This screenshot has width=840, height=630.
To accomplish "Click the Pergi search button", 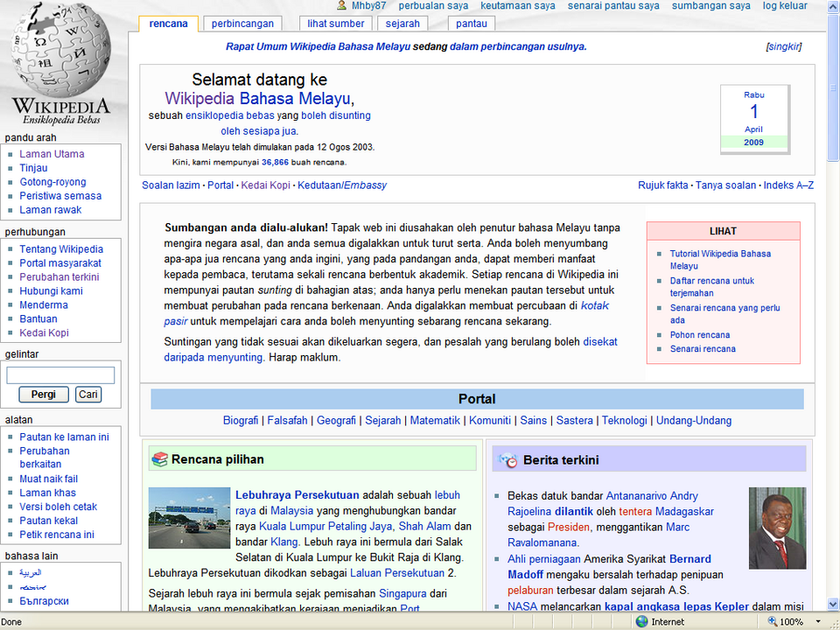I will click(44, 395).
